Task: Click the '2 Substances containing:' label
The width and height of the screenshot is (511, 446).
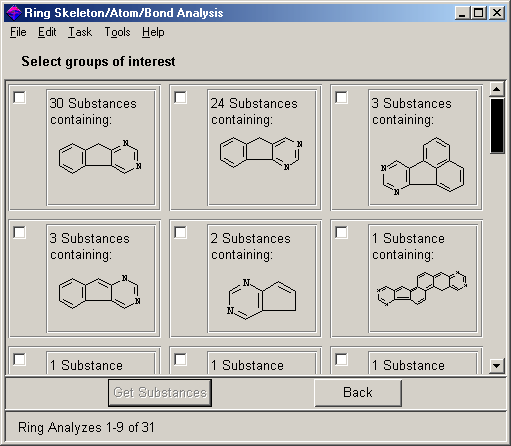Action: coord(251,246)
